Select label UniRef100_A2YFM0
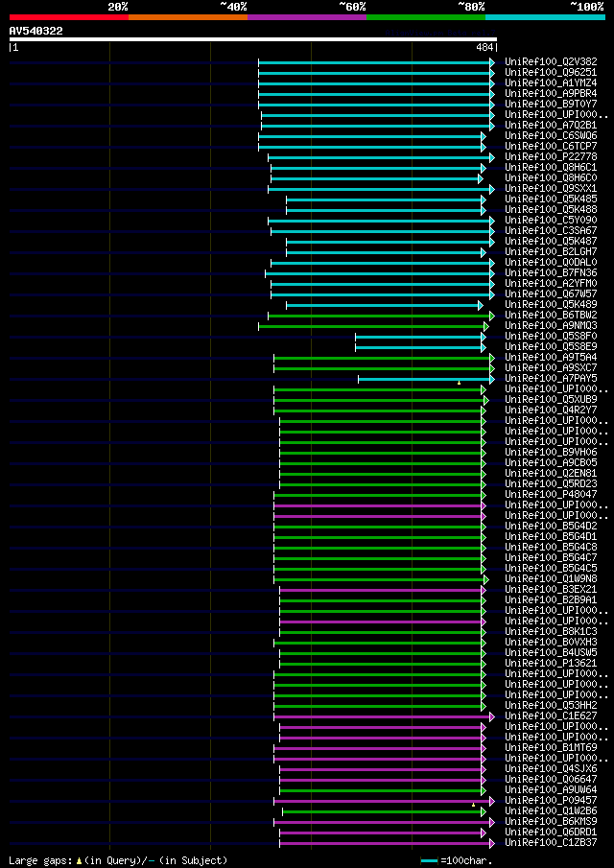The width and height of the screenshot is (614, 868). pos(551,284)
